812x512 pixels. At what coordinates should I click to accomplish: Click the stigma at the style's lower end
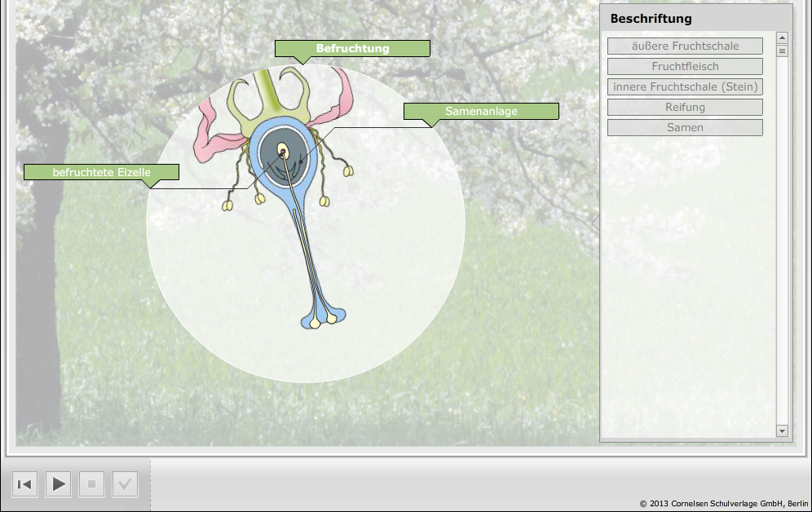click(x=323, y=317)
